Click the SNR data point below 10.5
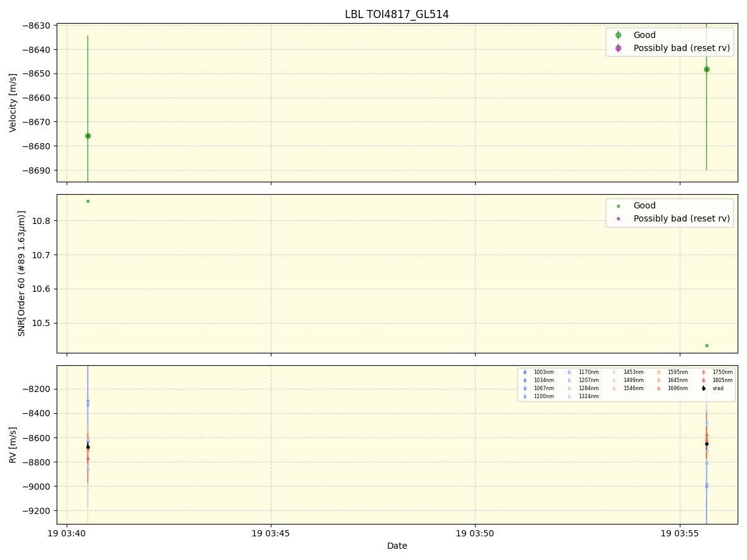 click(x=707, y=345)
